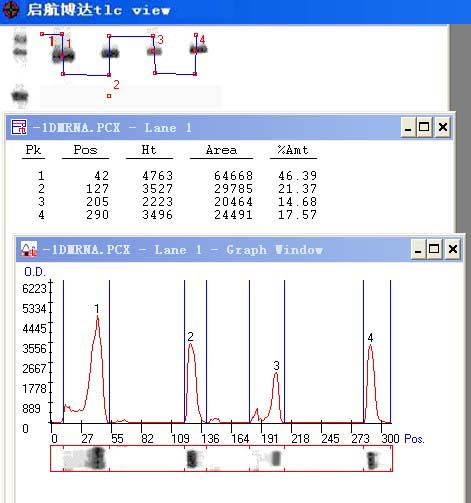The width and height of the screenshot is (471, 503).
Task: Close the Lane 1 Graph Window
Action: click(453, 249)
